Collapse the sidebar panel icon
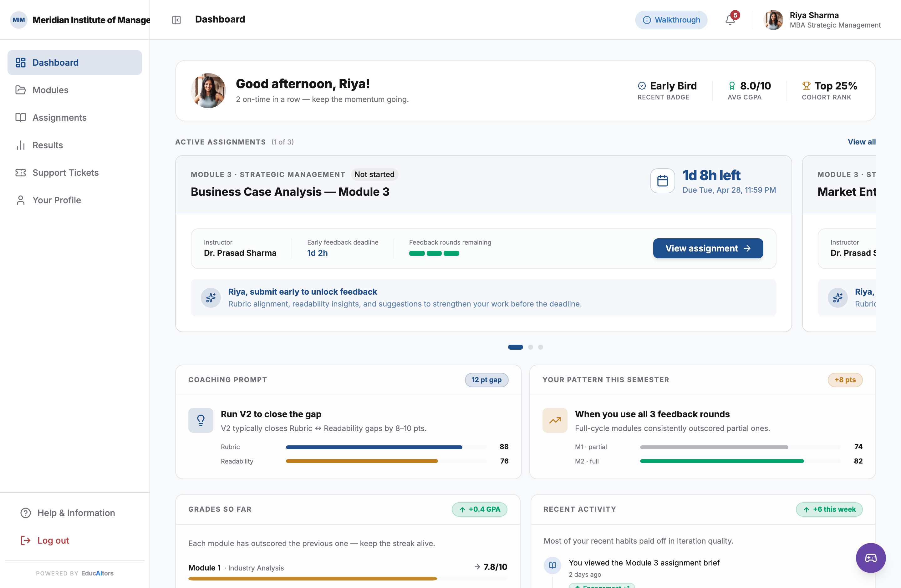Viewport: 901px width, 588px height. [x=176, y=20]
